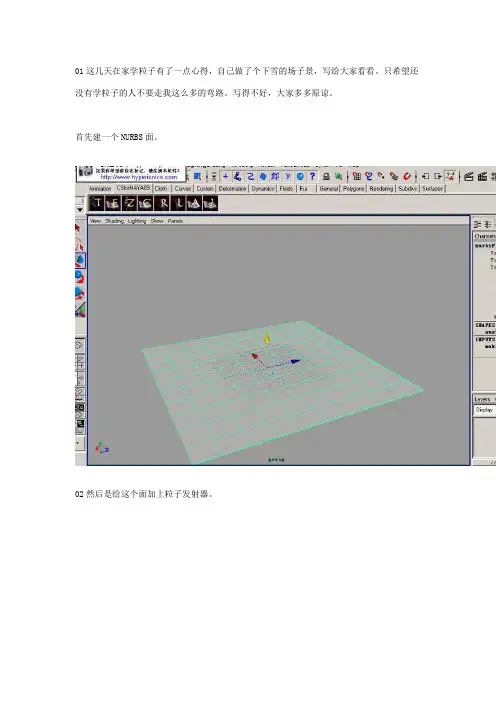Click shelf icon with letter T

[x=97, y=204]
